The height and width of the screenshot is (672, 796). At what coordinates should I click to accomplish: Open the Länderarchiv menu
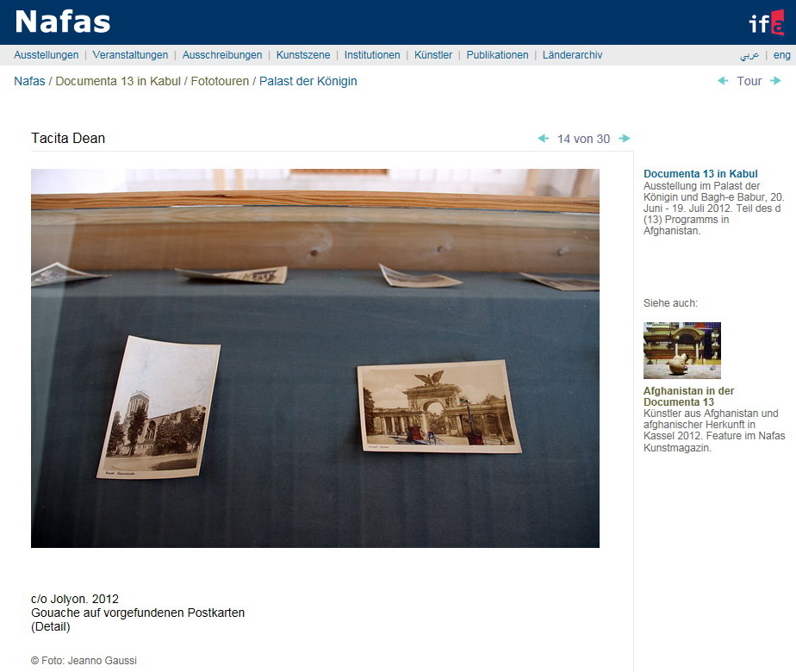tap(572, 55)
